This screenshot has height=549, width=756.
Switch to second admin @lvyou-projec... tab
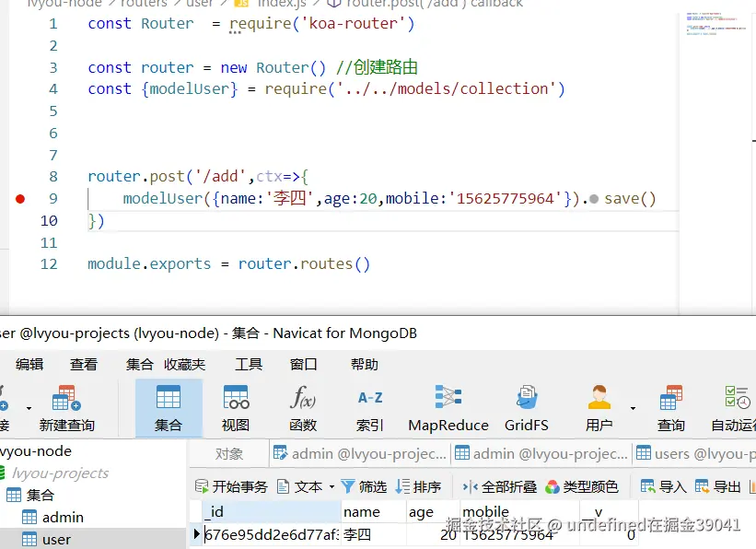541,454
